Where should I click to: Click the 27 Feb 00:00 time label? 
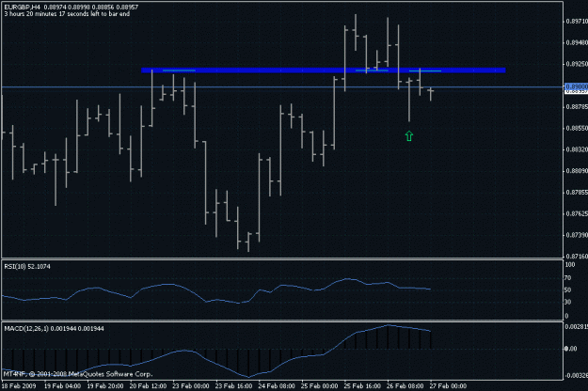pyautogui.click(x=448, y=385)
